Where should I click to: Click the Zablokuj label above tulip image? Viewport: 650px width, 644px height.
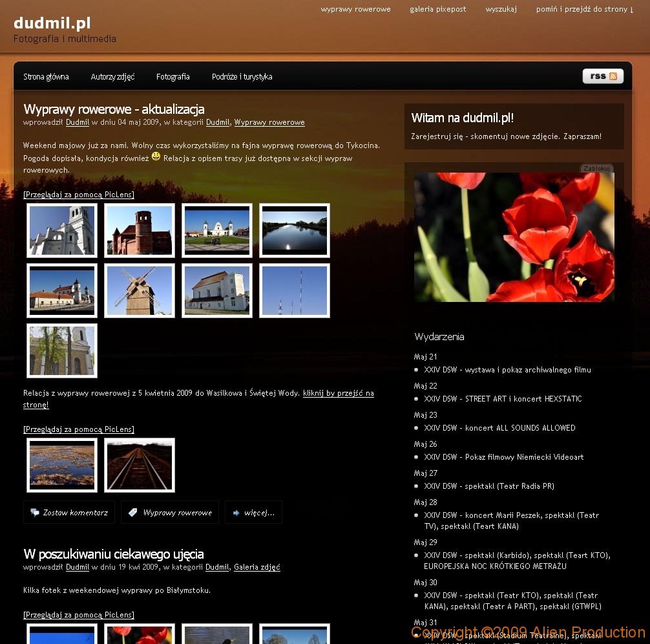point(596,169)
